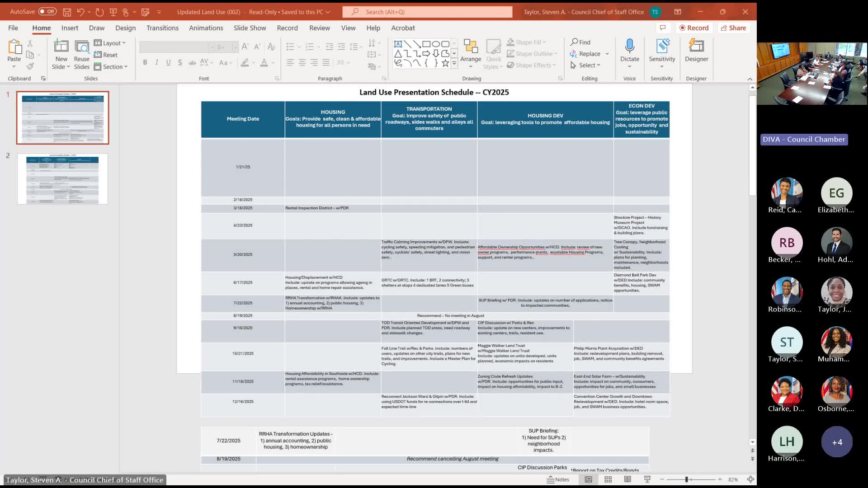
Task: Click the Quick Styles icon
Action: click(493, 47)
